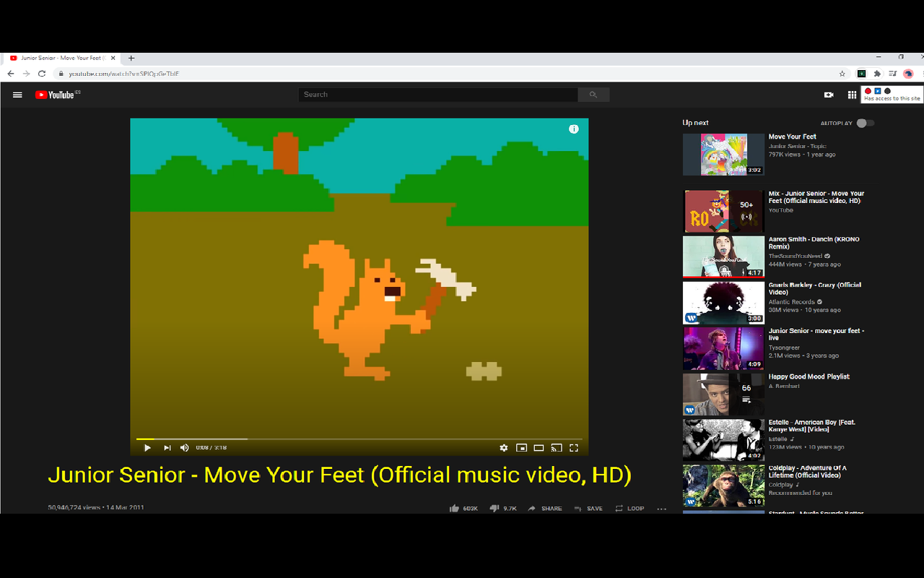Screen dimensions: 924x578
Task: Save video to a playlist
Action: (588, 509)
